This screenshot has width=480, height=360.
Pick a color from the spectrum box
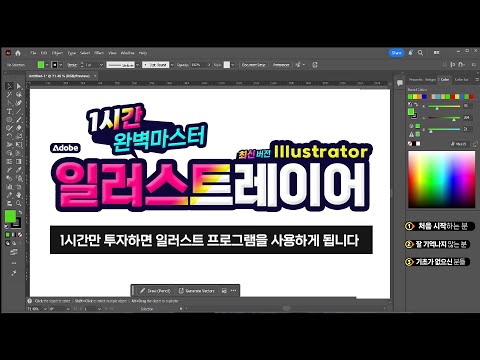(442, 179)
